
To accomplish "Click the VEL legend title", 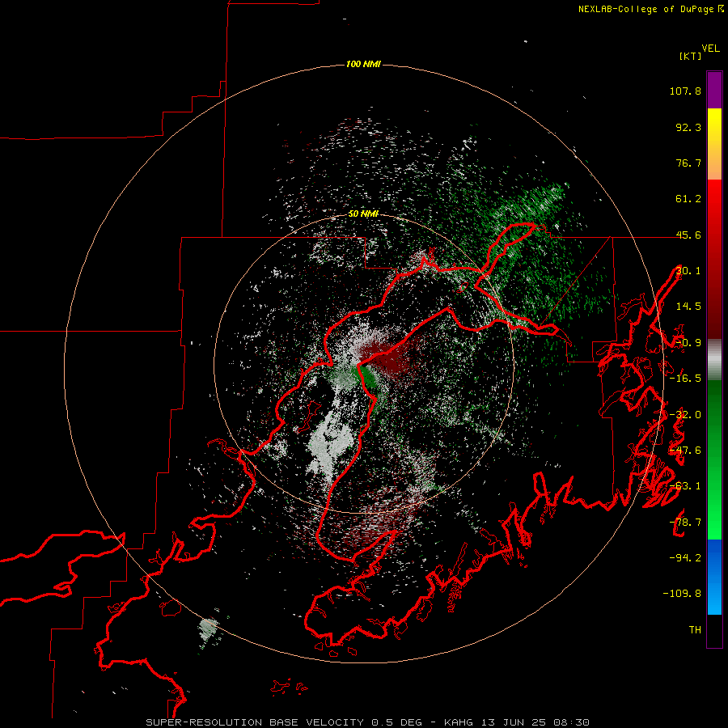I will click(x=710, y=49).
